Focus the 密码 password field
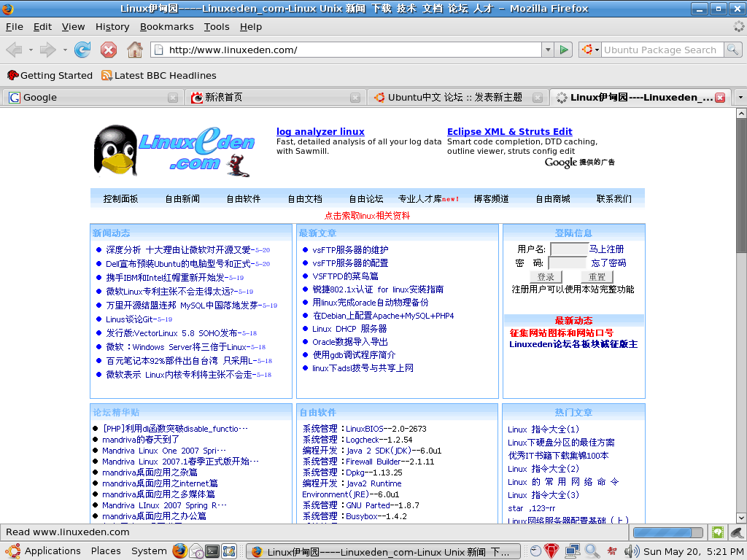747x560 pixels. pyautogui.click(x=568, y=262)
